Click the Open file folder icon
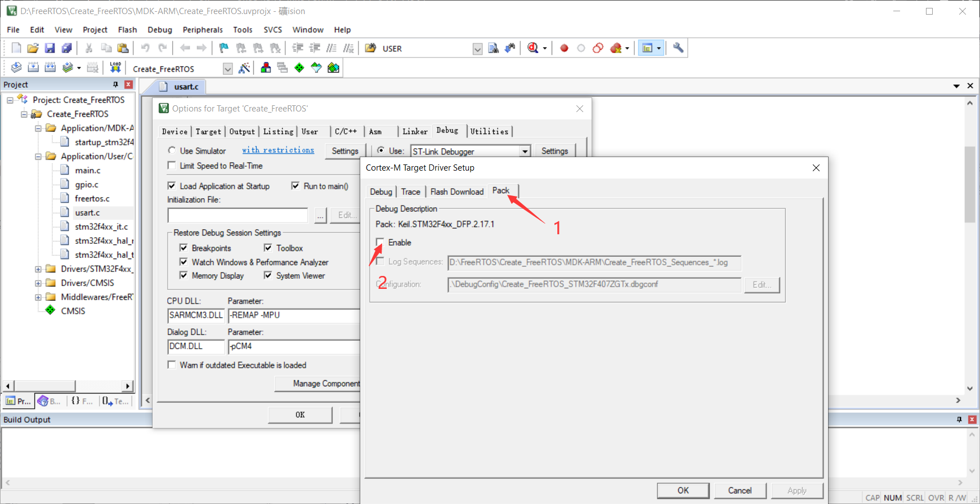Image resolution: width=980 pixels, height=504 pixels. pos(33,48)
